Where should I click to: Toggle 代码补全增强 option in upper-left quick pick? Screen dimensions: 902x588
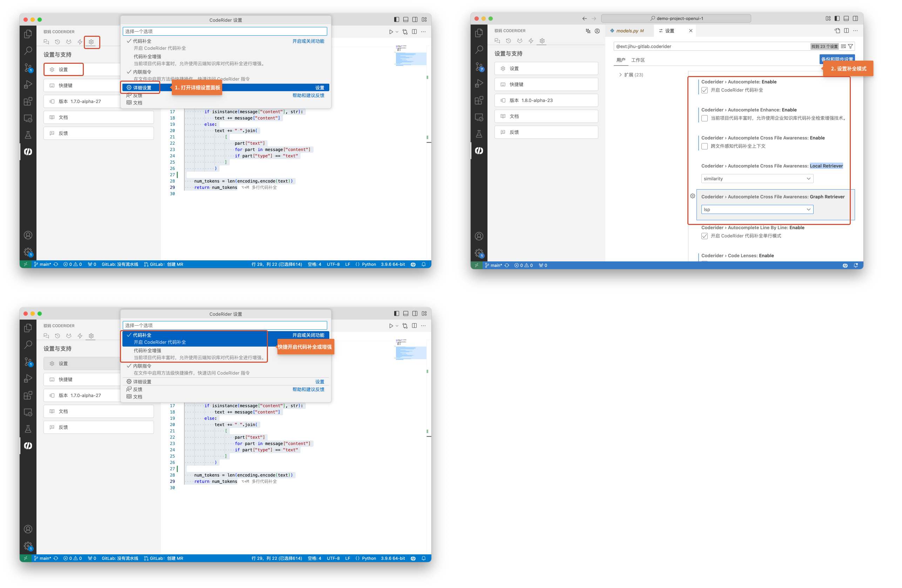coord(225,60)
